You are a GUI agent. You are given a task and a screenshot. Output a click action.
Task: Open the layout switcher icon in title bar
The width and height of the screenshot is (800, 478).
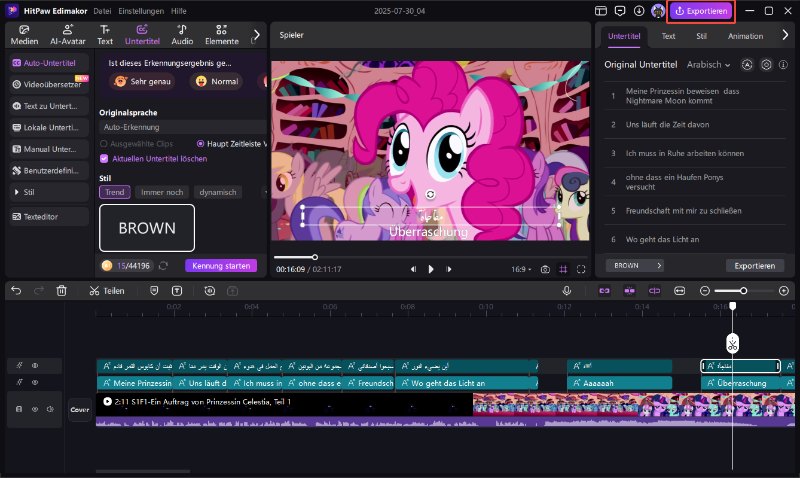click(601, 11)
